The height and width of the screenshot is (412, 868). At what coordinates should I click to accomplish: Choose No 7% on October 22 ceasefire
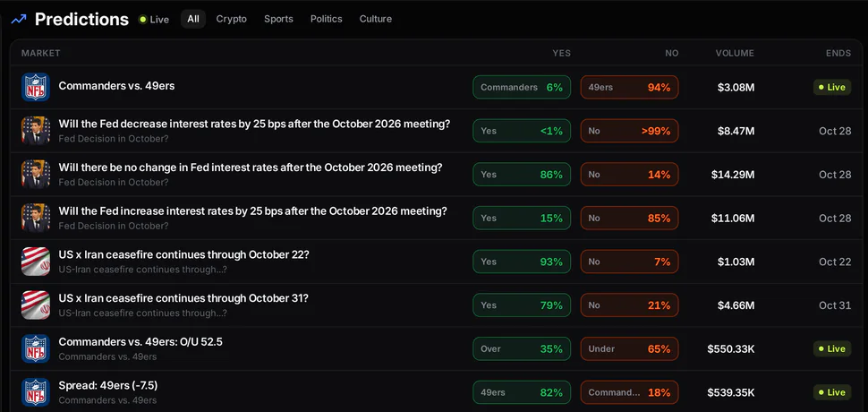click(x=629, y=262)
